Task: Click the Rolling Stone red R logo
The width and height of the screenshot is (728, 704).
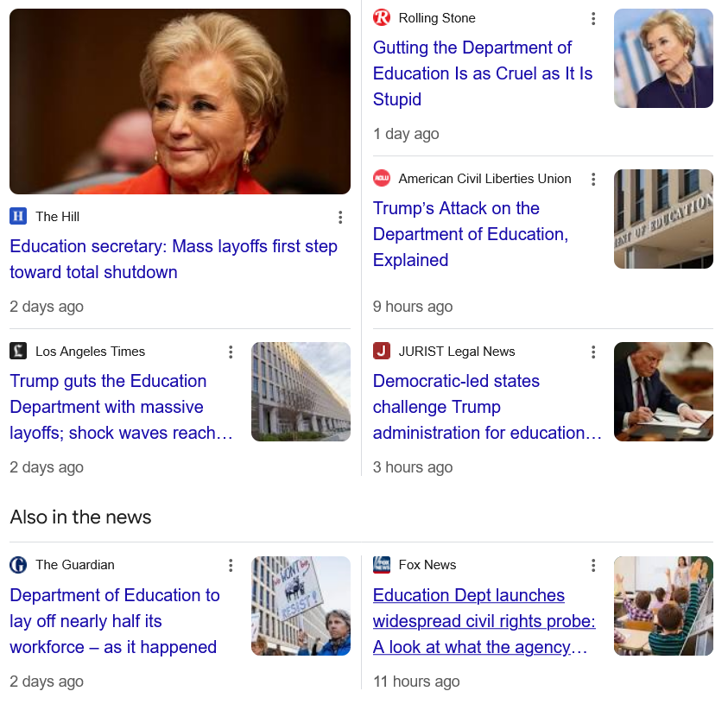Action: (x=382, y=17)
